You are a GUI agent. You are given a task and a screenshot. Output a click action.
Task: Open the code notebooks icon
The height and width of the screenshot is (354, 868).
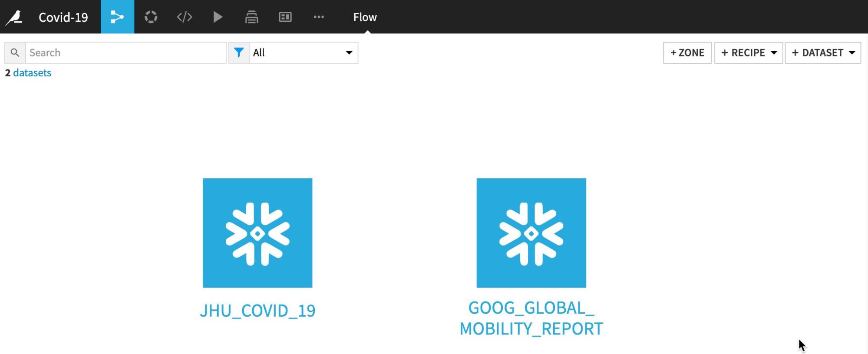coord(185,17)
